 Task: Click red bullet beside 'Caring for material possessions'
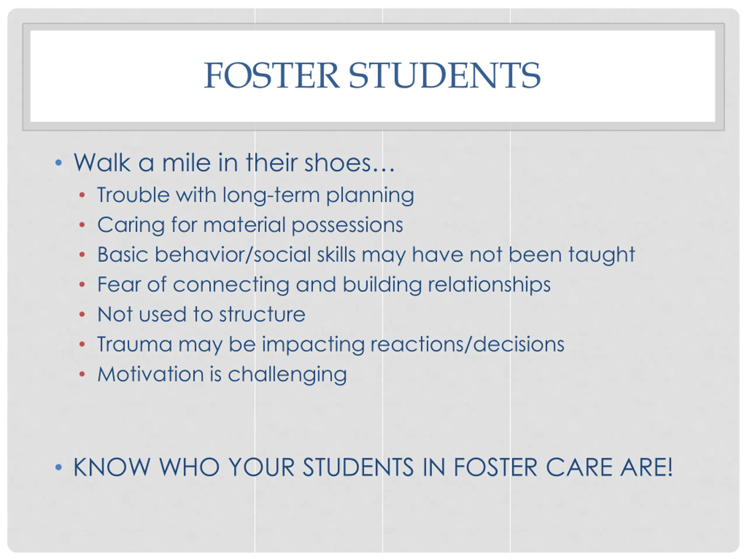(82, 225)
